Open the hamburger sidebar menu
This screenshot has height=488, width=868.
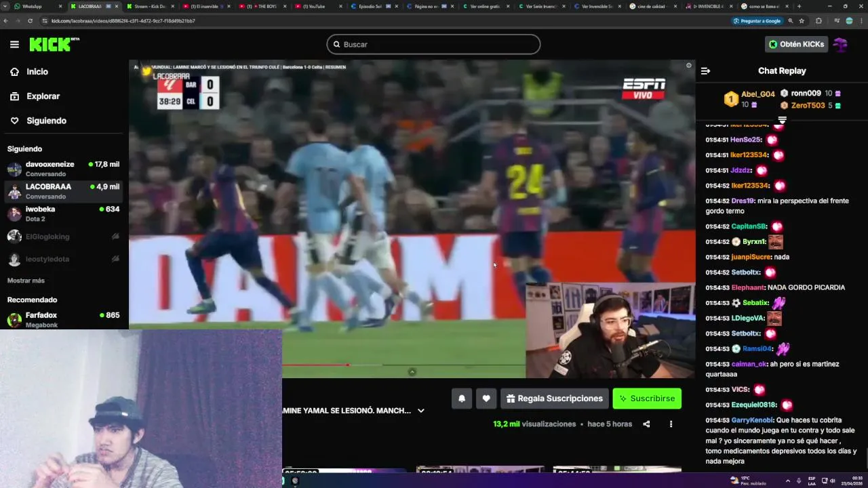tap(14, 44)
